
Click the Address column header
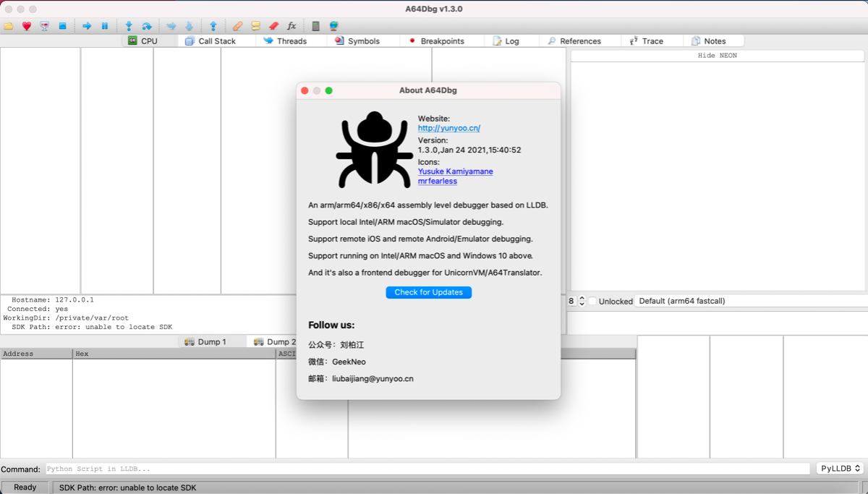click(36, 354)
